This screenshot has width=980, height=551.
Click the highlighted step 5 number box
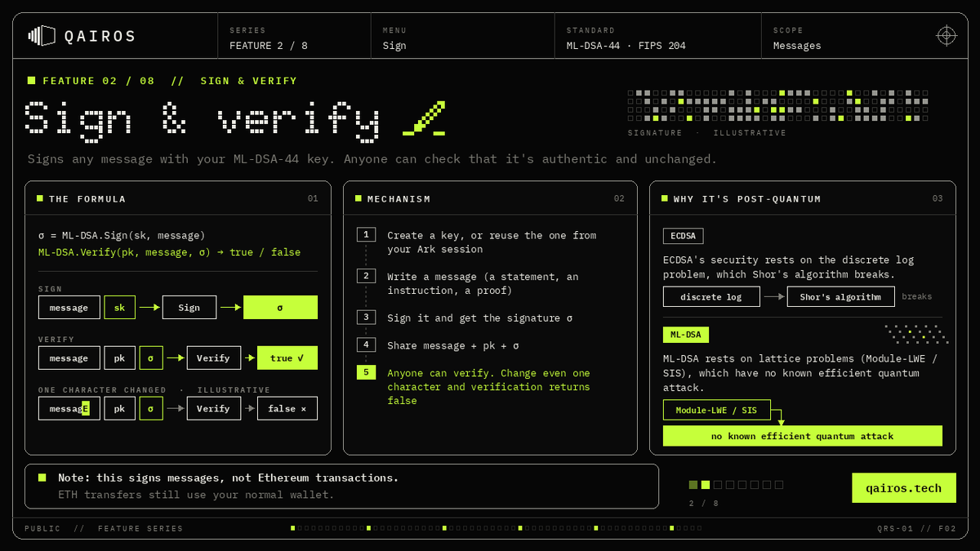pos(367,372)
